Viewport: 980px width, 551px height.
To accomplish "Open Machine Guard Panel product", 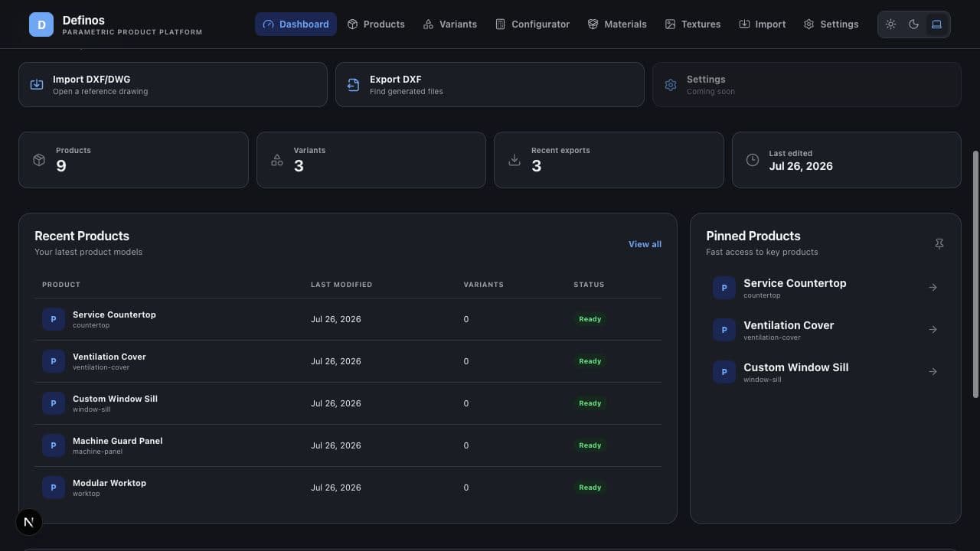I will tap(118, 441).
